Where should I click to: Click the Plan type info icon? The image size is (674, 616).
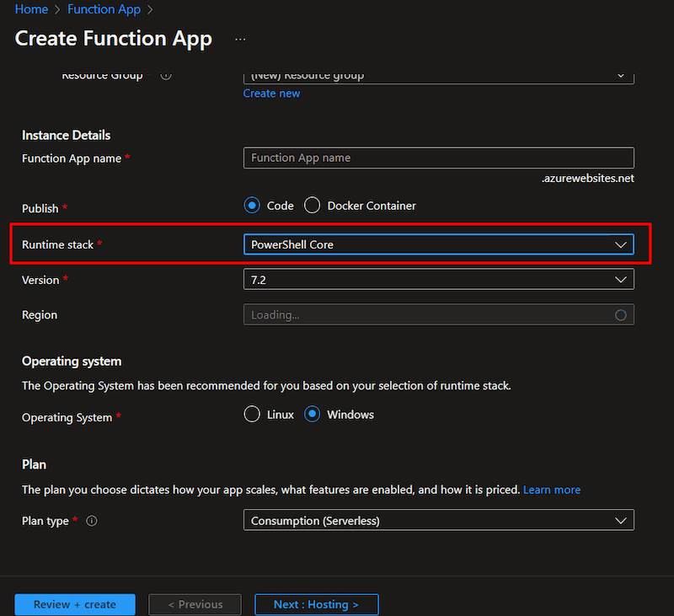pyautogui.click(x=92, y=521)
